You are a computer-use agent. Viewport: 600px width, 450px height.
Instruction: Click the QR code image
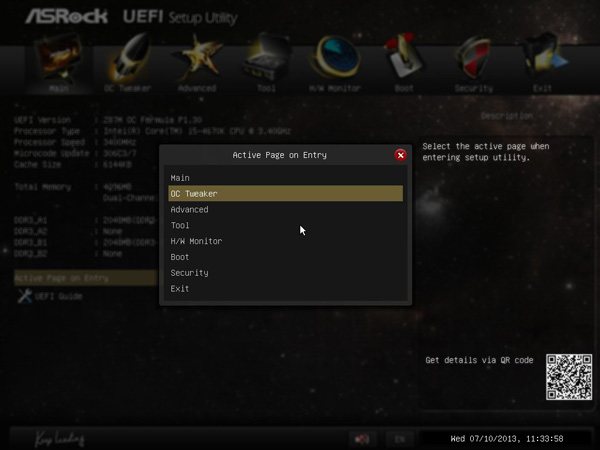click(x=569, y=377)
